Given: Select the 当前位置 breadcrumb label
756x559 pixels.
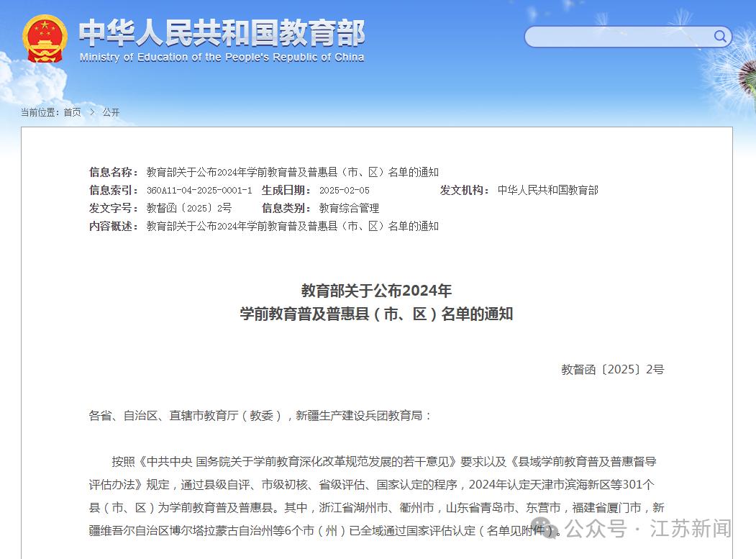Looking at the screenshot, I should [x=40, y=112].
